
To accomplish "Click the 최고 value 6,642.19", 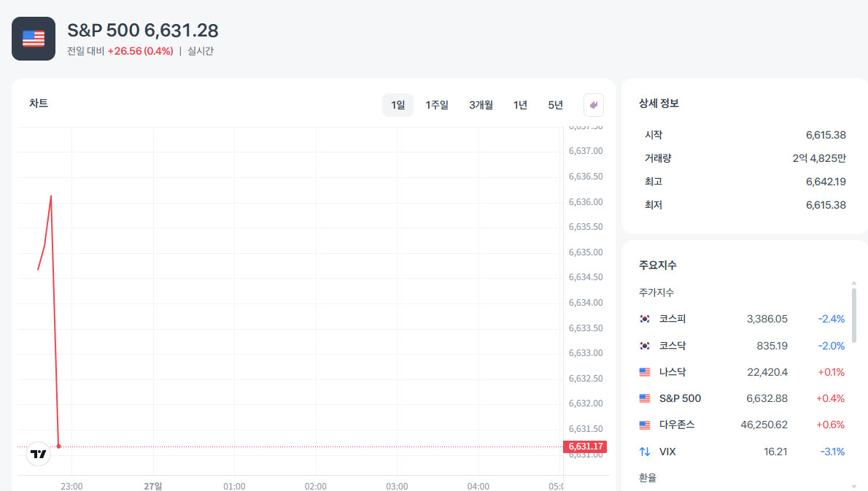I will tap(826, 182).
